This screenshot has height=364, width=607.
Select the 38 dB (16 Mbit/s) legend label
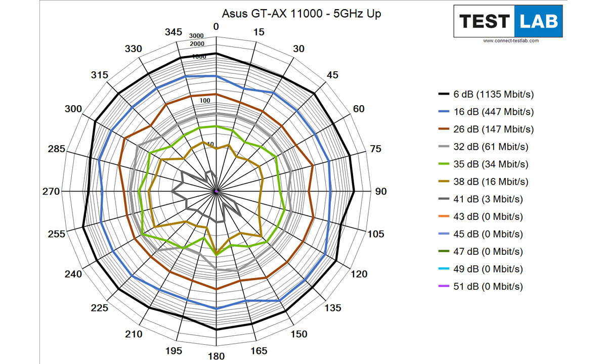click(491, 181)
